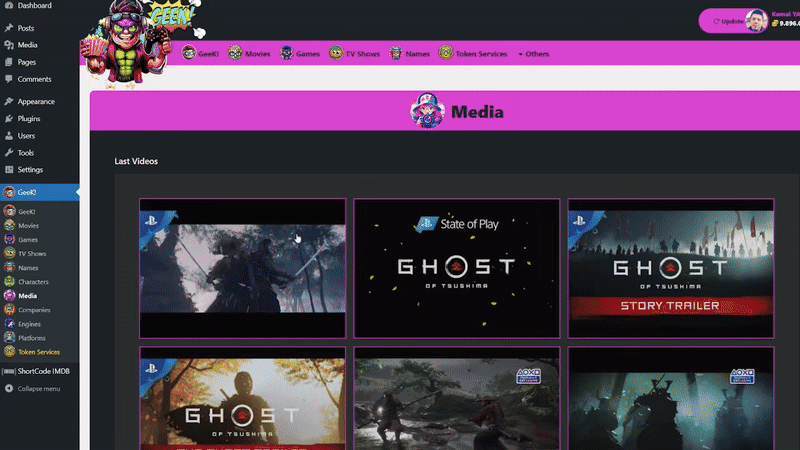Open Platforms submenu icon in sidebar
The height and width of the screenshot is (450, 800).
[9, 338]
